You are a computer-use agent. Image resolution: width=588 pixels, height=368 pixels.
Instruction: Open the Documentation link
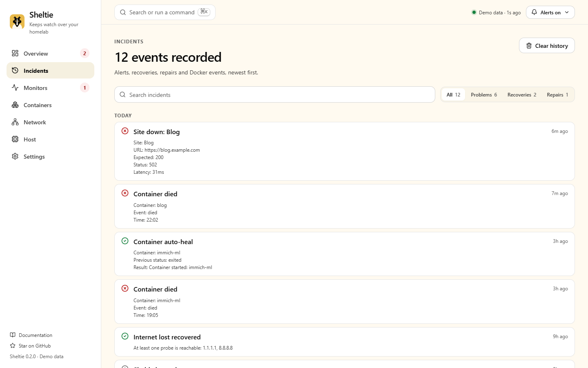(31, 335)
